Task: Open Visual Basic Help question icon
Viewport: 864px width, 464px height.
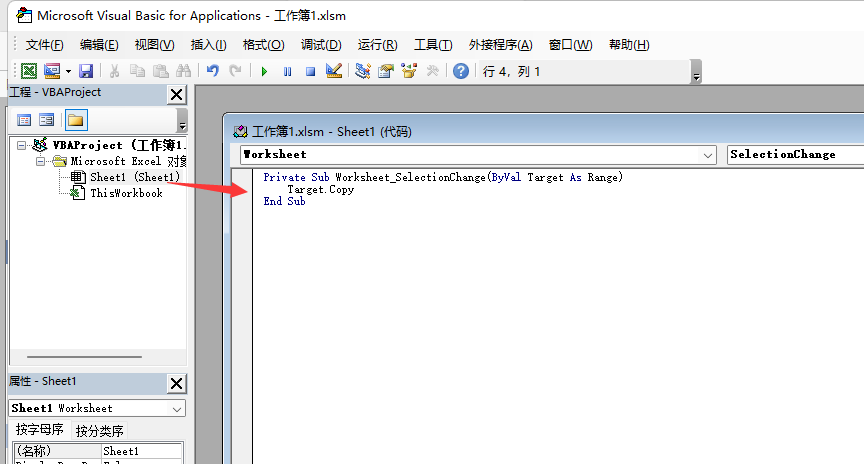Action: pos(461,71)
